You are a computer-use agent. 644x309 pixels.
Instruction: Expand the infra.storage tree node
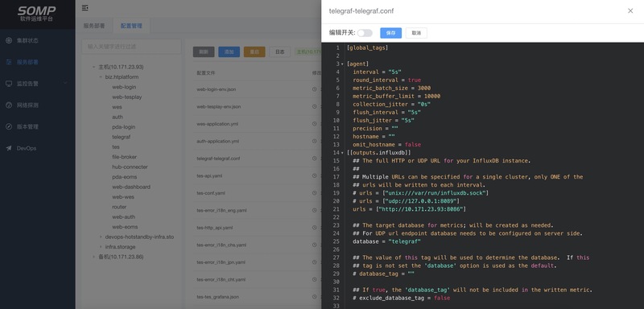click(x=101, y=247)
